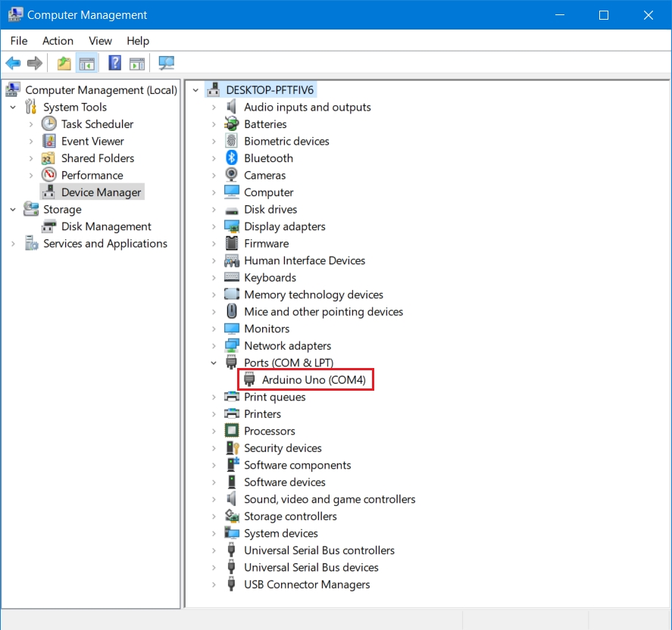This screenshot has height=630, width=672.
Task: Click the Back arrow toolbar icon
Action: (13, 63)
